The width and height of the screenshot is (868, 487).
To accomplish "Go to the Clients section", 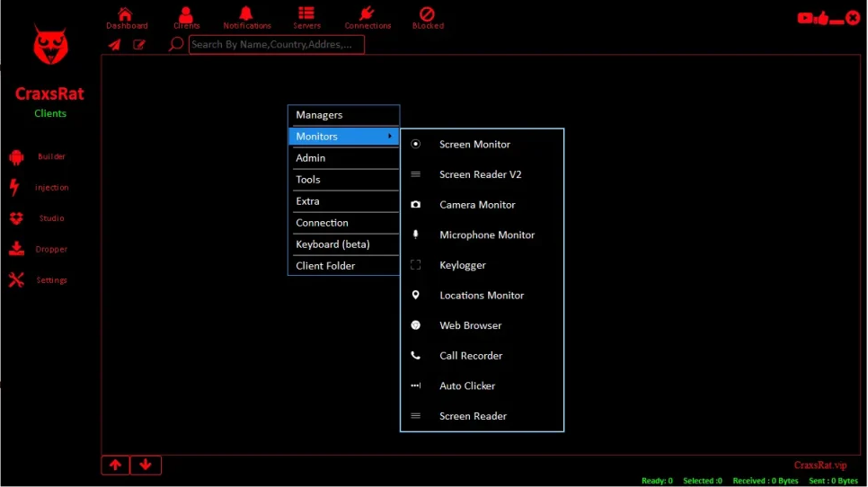I will click(x=186, y=18).
